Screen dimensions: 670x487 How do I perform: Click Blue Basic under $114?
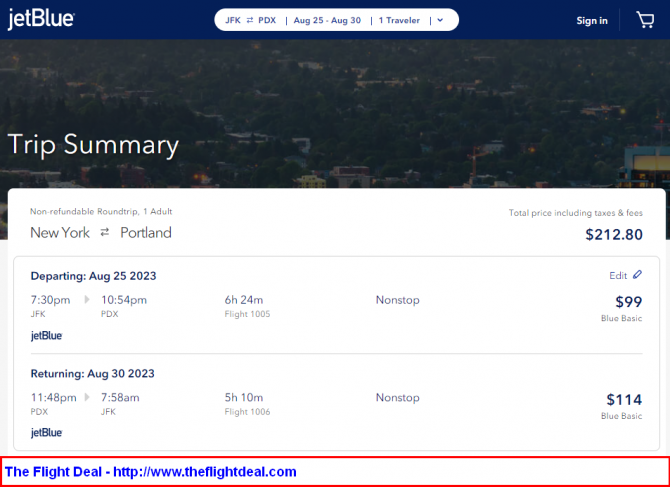pyautogui.click(x=621, y=416)
